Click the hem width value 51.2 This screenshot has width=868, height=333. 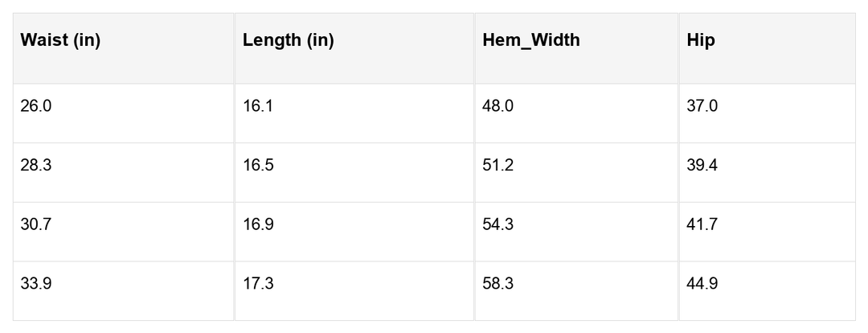(x=497, y=166)
